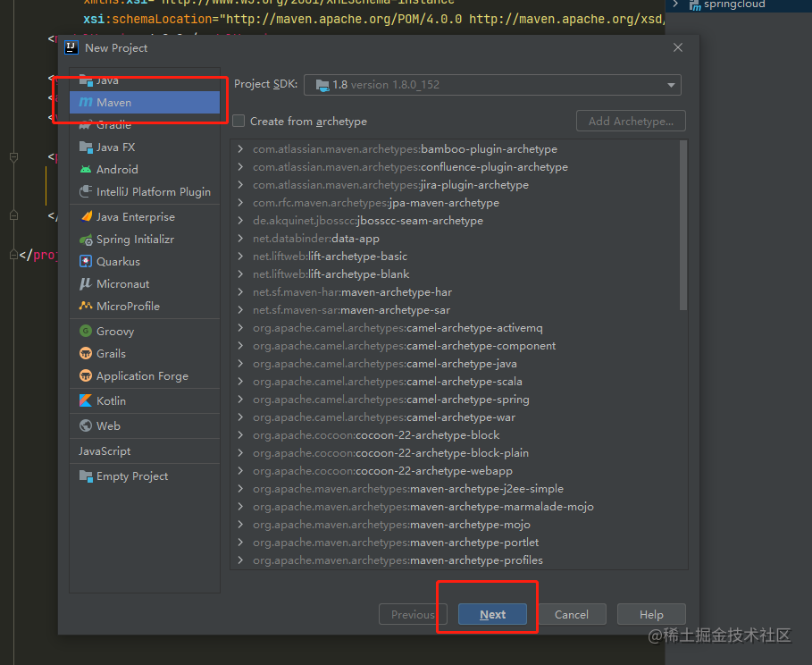
Task: Click the Java Enterprise icon
Action: point(86,216)
